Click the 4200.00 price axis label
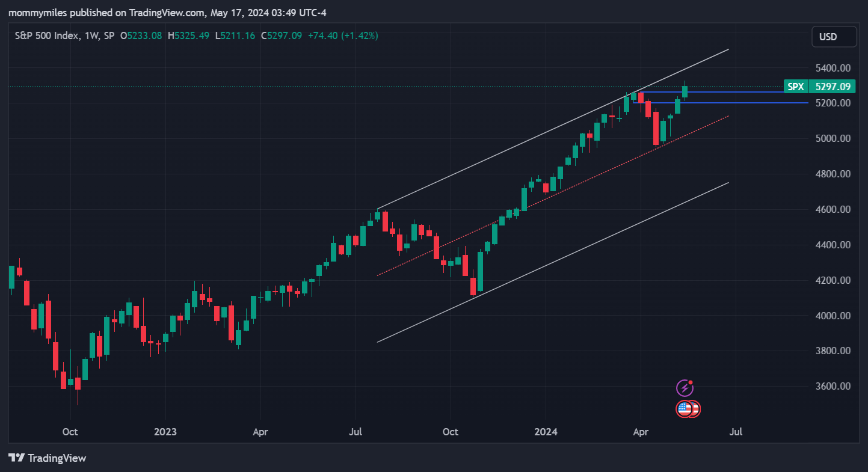The height and width of the screenshot is (472, 868). coord(833,281)
